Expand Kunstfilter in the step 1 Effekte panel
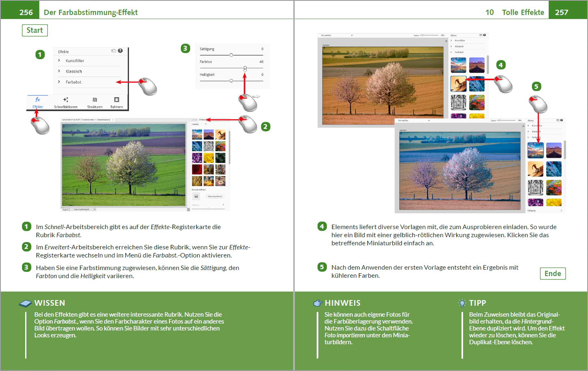588x371 pixels. (x=89, y=61)
